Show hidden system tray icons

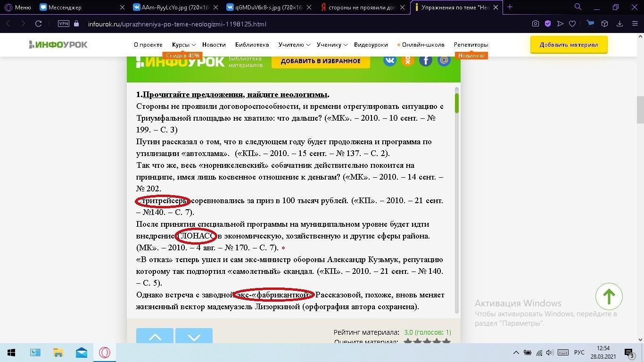click(516, 353)
